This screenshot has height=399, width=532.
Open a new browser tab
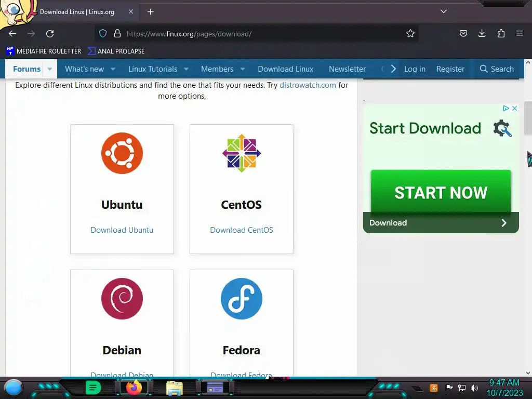point(150,12)
